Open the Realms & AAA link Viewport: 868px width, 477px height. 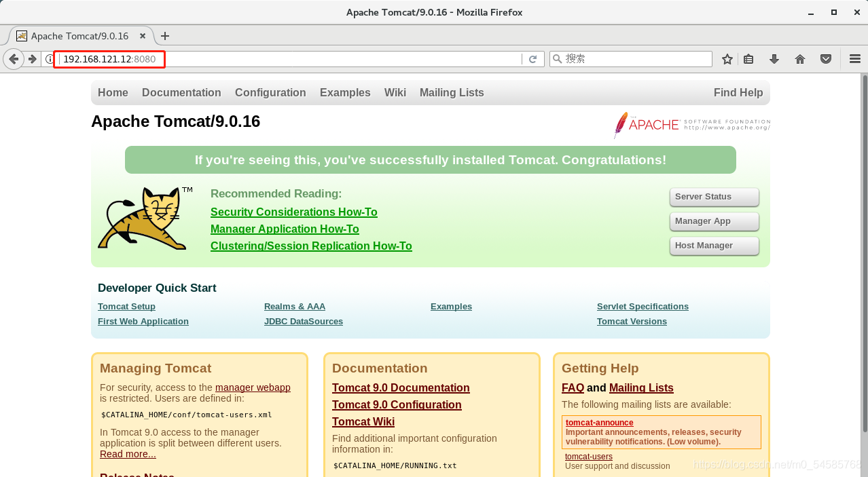295,307
